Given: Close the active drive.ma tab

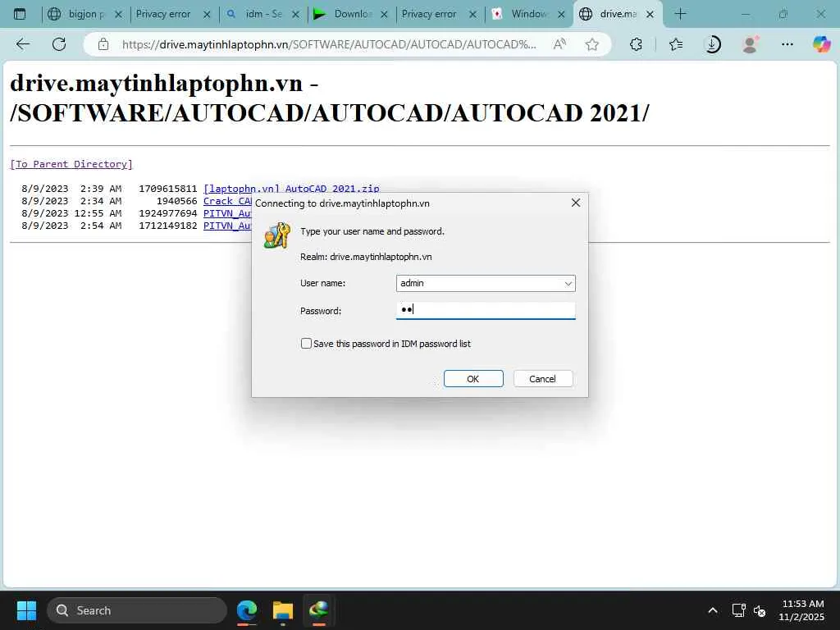Looking at the screenshot, I should pos(650,15).
